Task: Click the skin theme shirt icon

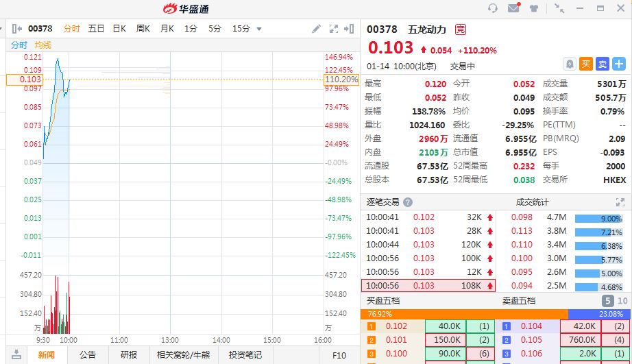Action: (x=535, y=8)
